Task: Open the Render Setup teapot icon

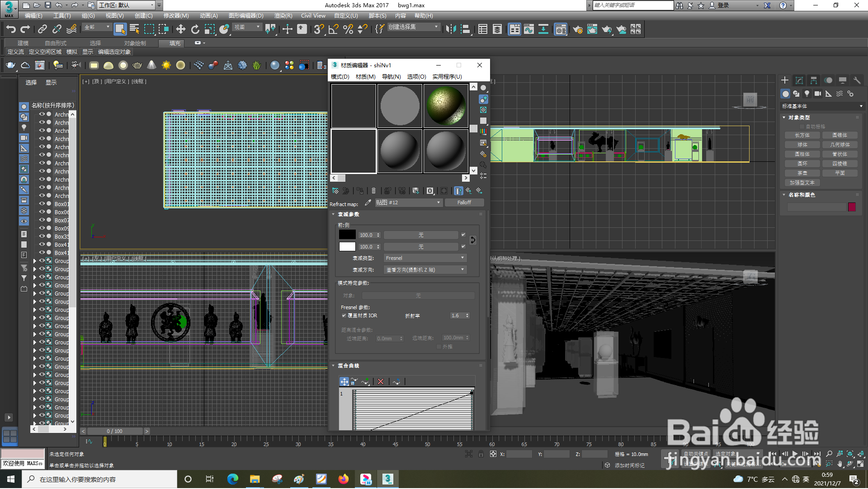Action: pyautogui.click(x=578, y=29)
